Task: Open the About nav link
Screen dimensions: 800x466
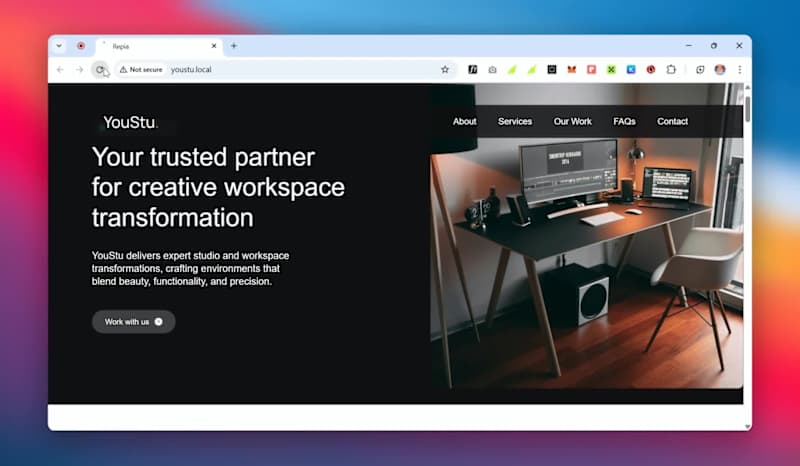Action: (464, 121)
